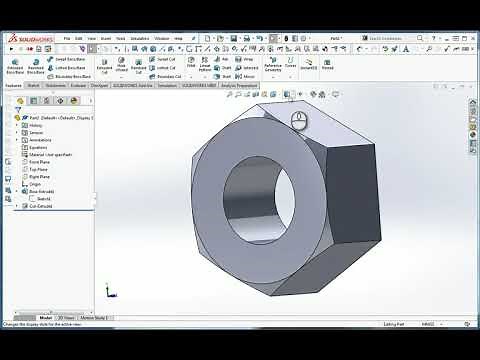
Task: Open the Insert menu
Action: coord(106,38)
